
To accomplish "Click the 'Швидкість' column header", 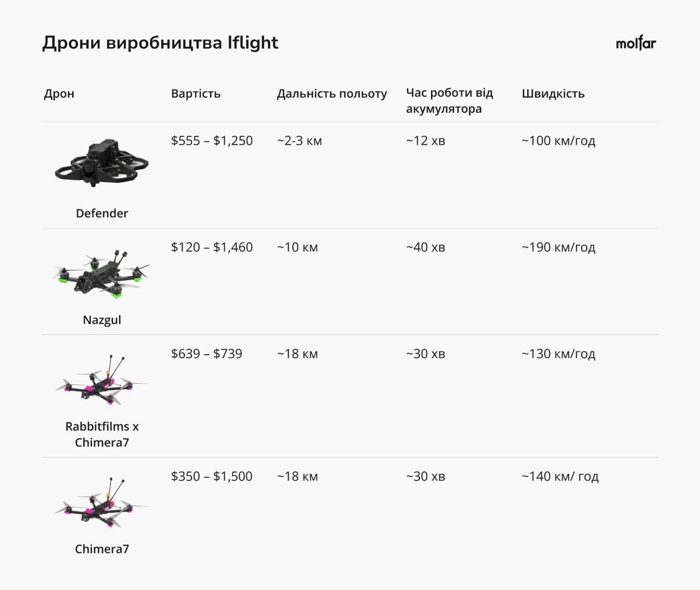I will tap(553, 94).
